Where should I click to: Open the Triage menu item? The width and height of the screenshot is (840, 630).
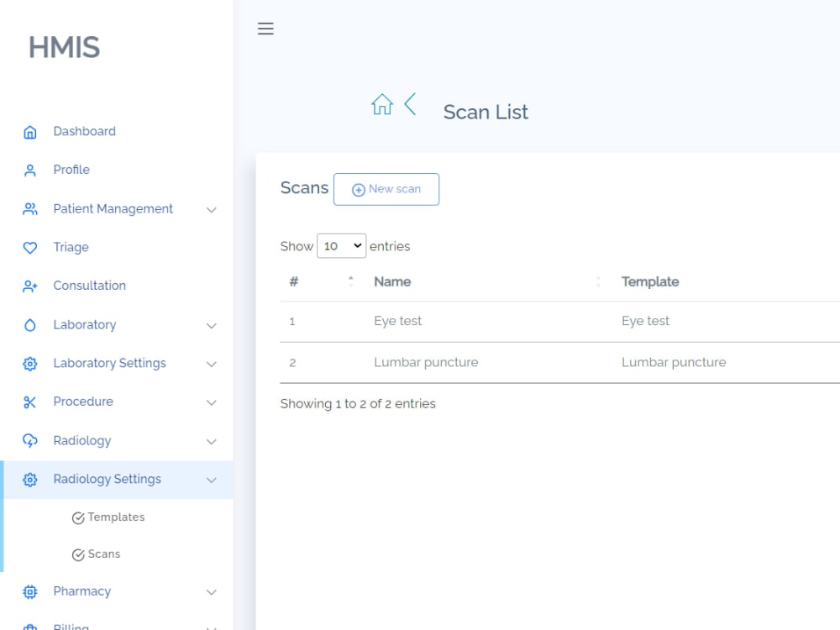(x=117, y=247)
